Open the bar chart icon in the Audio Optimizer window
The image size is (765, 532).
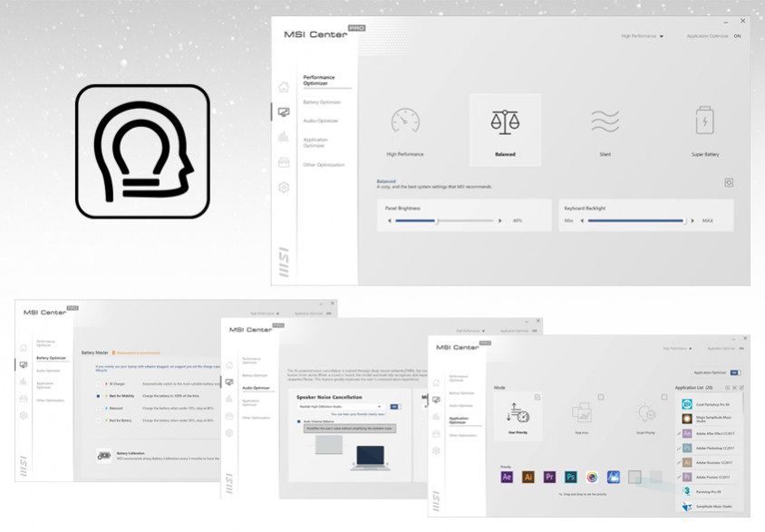229,399
